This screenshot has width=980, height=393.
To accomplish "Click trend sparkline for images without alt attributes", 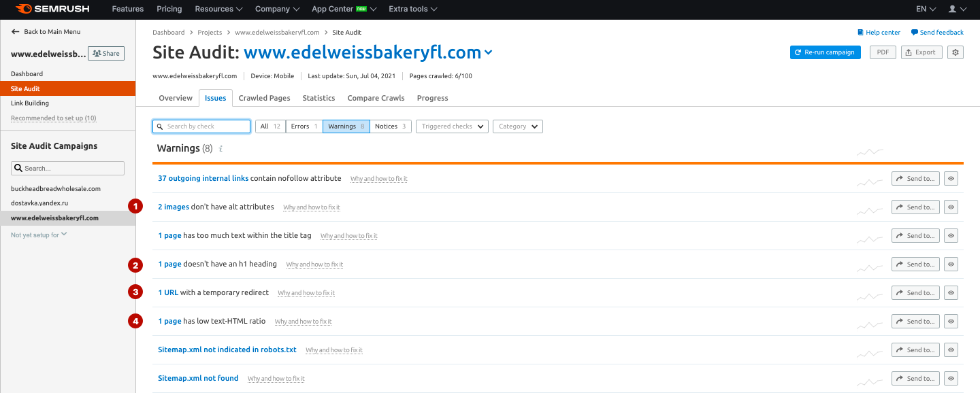I will (x=870, y=210).
